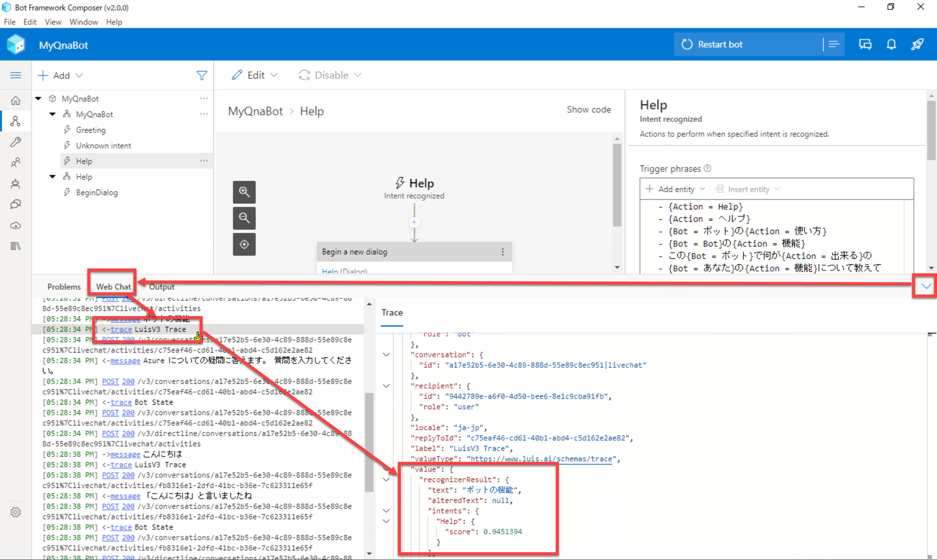Collapse the conversation JSON node
The image size is (937, 560).
[x=386, y=355]
